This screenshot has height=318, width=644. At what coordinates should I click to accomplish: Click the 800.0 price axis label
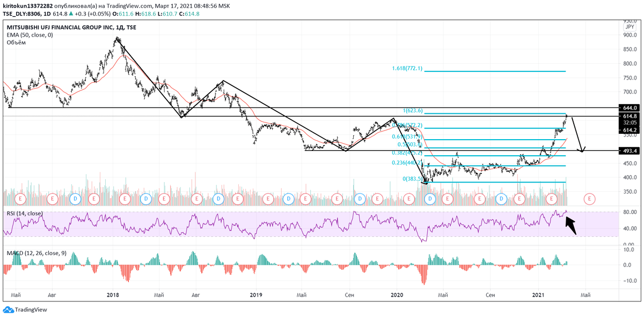pos(630,64)
